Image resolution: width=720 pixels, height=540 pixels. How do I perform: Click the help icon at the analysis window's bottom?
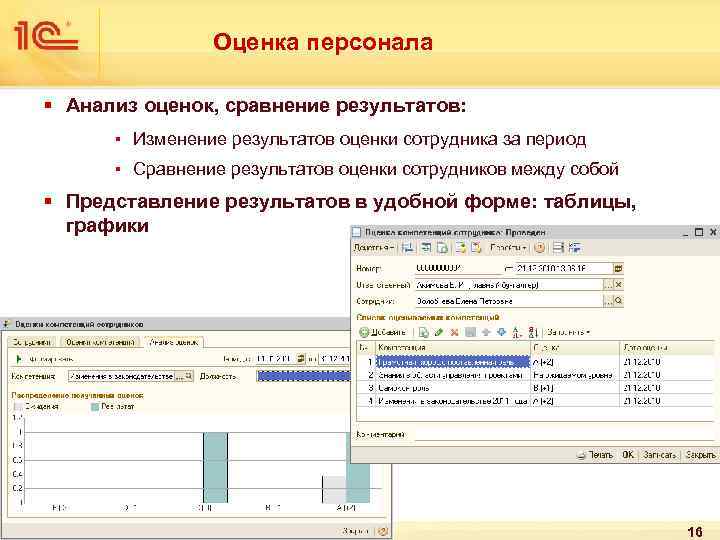[x=382, y=531]
